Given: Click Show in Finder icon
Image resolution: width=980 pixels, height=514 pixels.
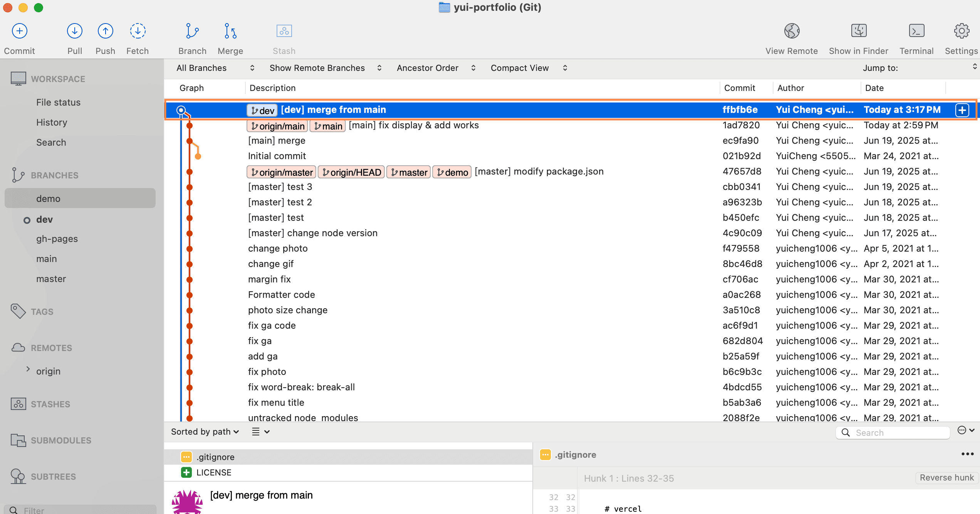Looking at the screenshot, I should (x=858, y=31).
